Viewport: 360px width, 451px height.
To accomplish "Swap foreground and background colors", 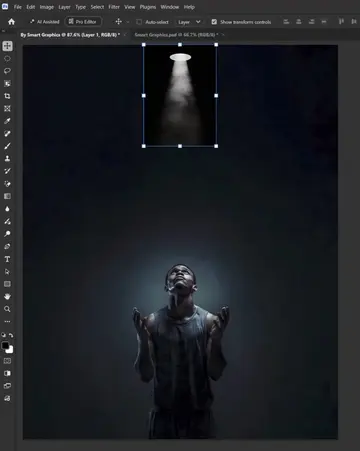I will [11, 335].
